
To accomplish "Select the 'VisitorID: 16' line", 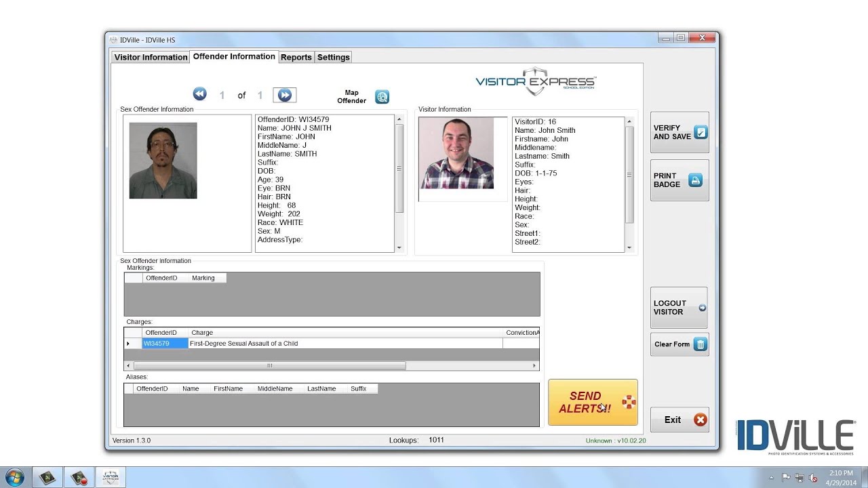I will pos(535,122).
